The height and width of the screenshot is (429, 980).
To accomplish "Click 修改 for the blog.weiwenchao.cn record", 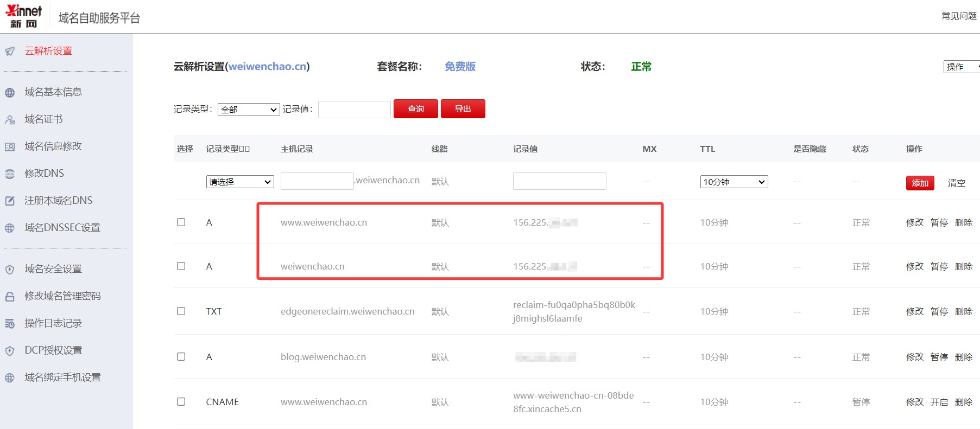I will pos(915,357).
